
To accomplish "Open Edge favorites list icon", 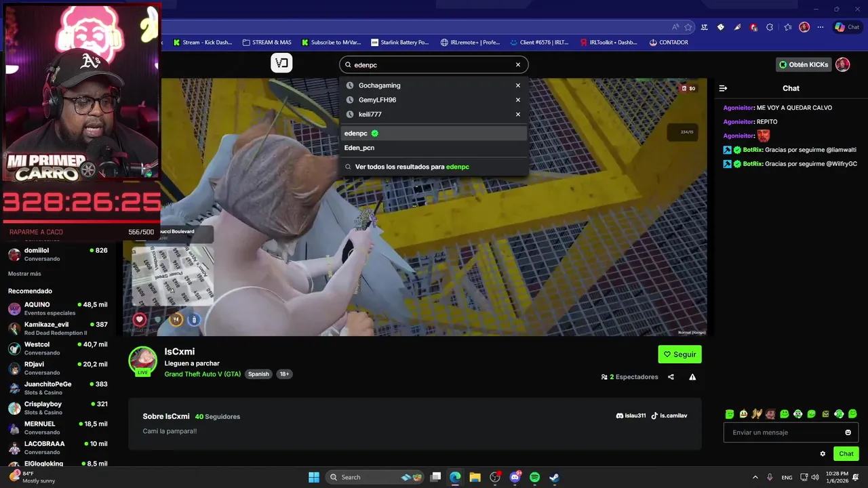I will 787,27.
